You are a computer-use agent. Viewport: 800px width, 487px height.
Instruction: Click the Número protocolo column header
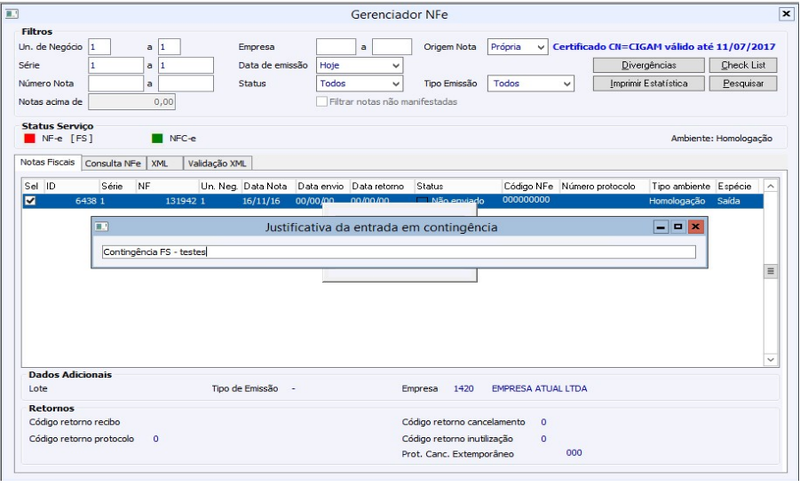[605, 186]
